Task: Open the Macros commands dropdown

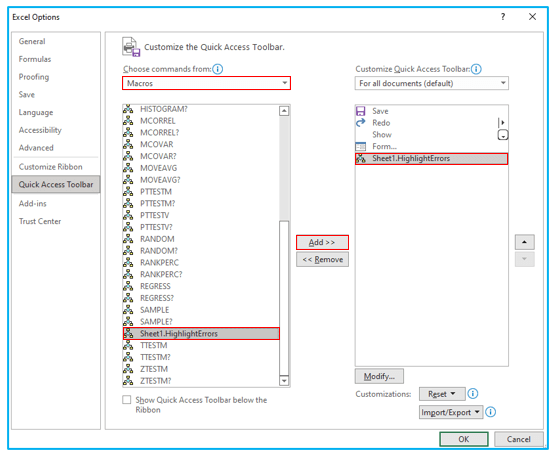Action: click(206, 83)
